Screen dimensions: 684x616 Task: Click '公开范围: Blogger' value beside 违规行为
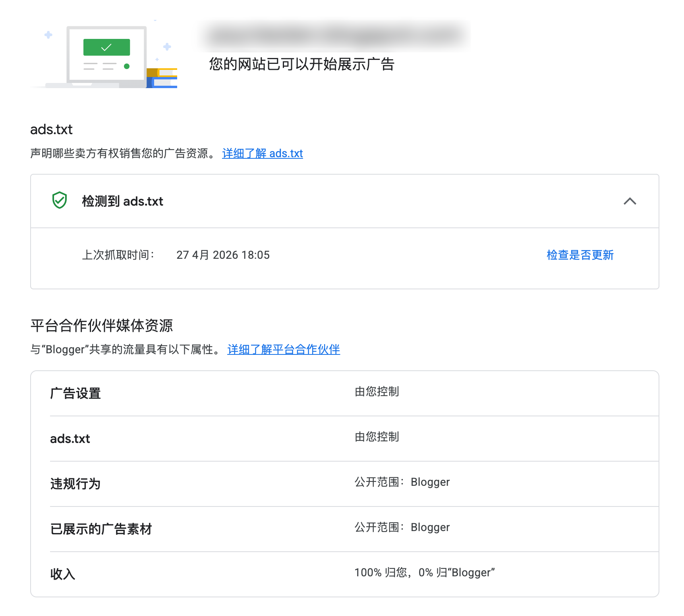coord(402,482)
